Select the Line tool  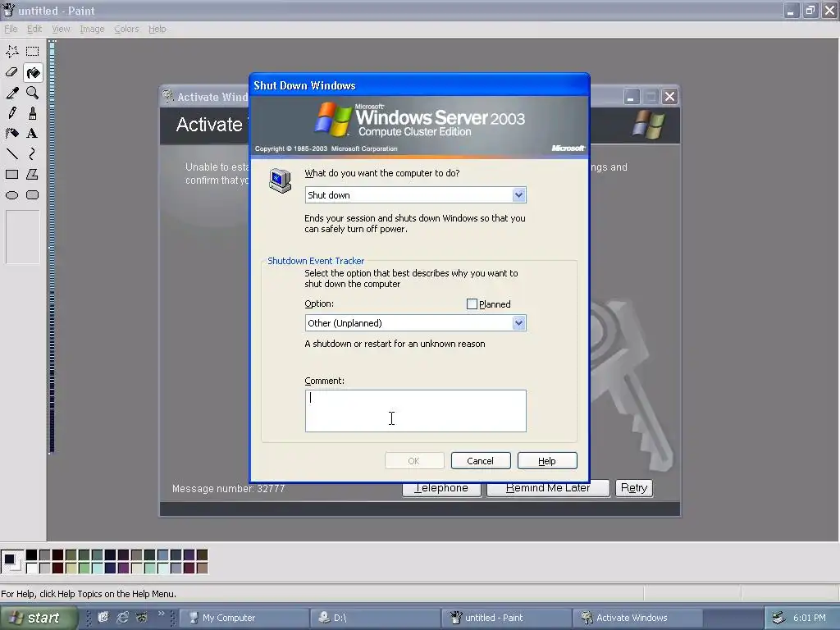[11, 154]
